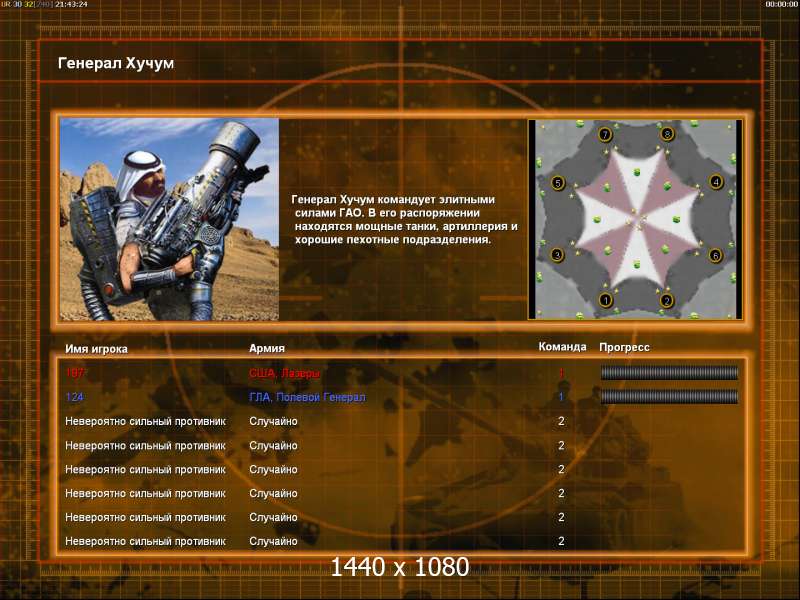The width and height of the screenshot is (800, 600).
Task: Pick start position marker 7 on the minimap
Action: [x=604, y=134]
